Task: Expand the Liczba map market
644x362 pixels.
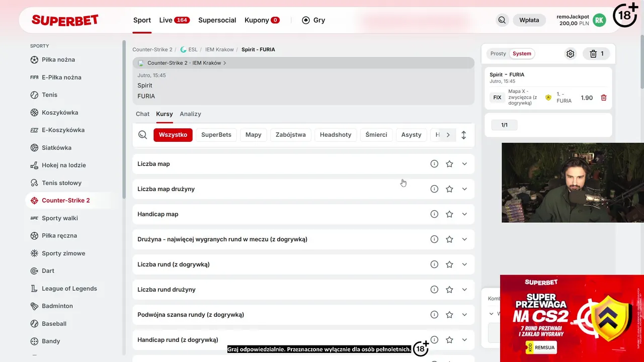Action: [x=464, y=164]
